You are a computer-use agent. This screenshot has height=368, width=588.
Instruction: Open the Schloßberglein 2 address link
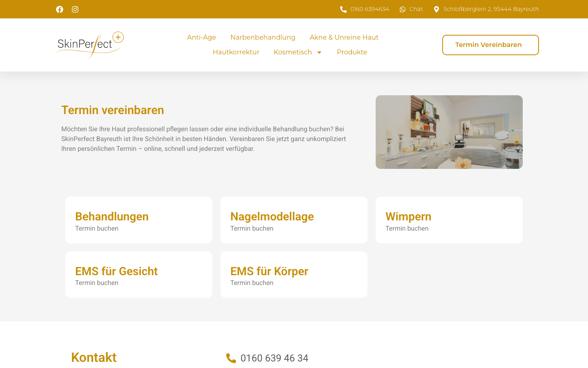(x=491, y=9)
